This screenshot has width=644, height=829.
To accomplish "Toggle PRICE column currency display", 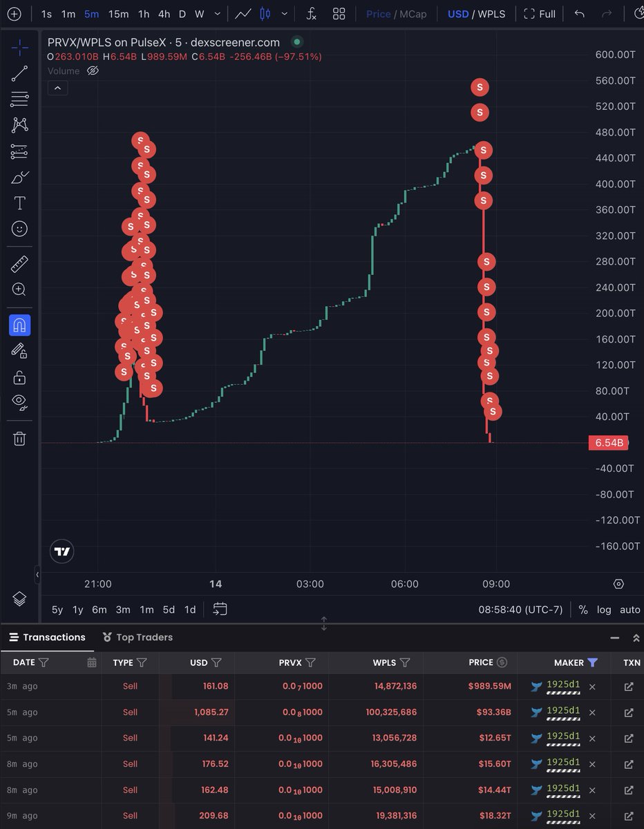I will [502, 663].
